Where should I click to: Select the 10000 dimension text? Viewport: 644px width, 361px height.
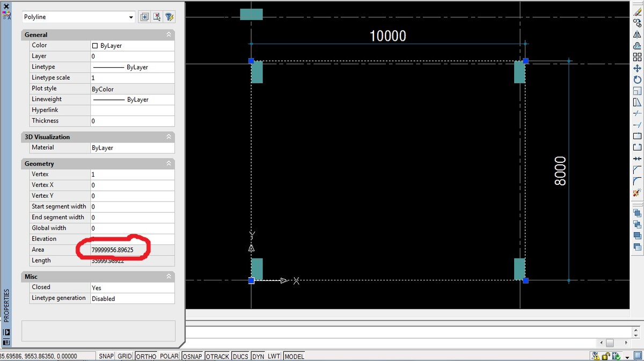coord(388,36)
